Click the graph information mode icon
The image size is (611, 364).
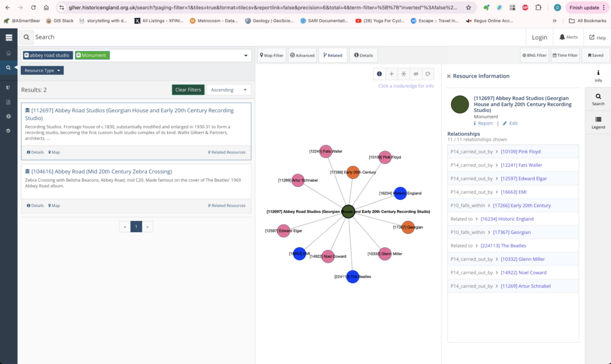click(379, 74)
